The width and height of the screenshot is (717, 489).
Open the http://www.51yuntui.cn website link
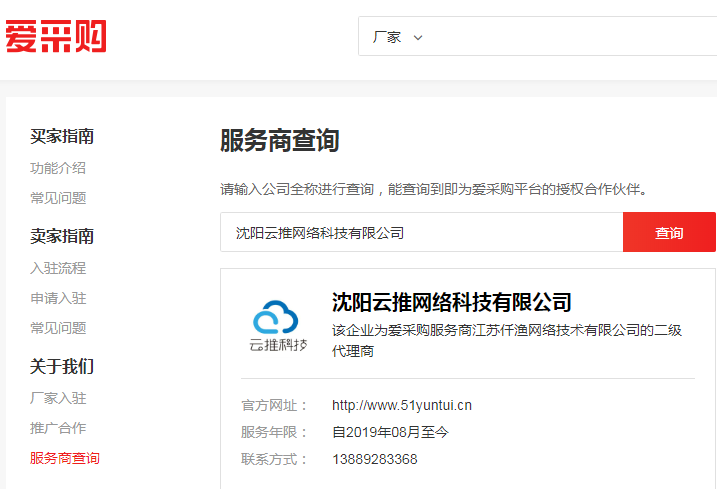(402, 405)
